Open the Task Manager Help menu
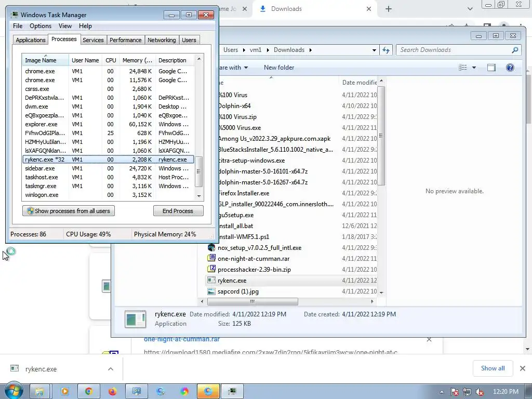Viewport: 532px width, 399px height. (x=85, y=26)
